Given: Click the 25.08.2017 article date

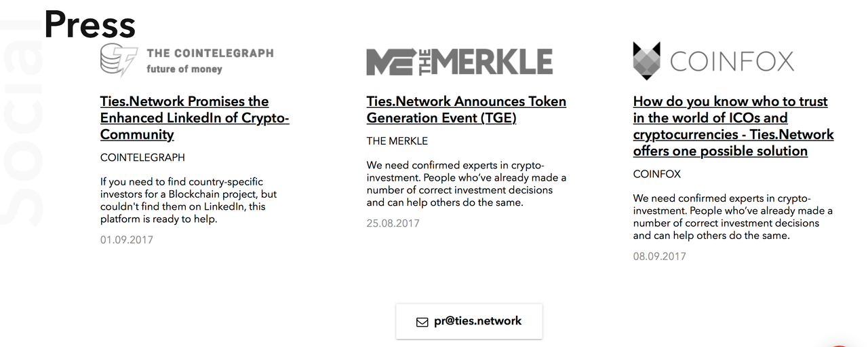Looking at the screenshot, I should pyautogui.click(x=393, y=223).
